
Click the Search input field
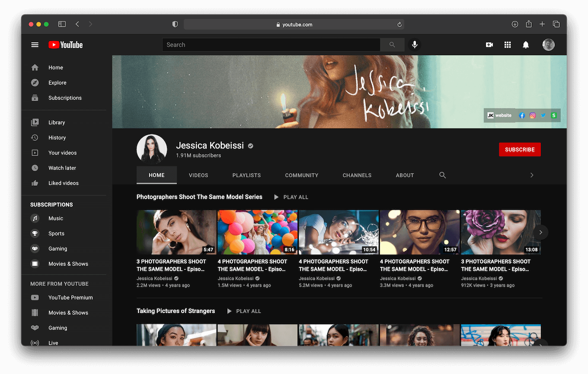271,45
